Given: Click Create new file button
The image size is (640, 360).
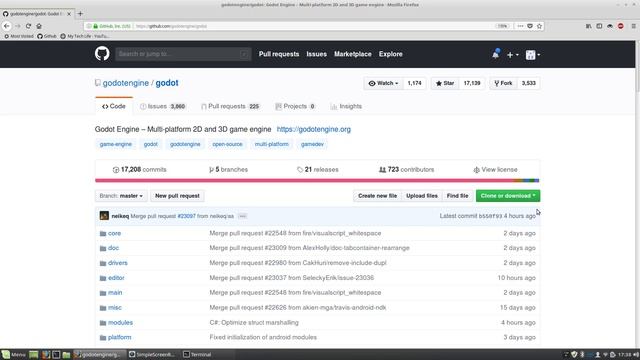Looking at the screenshot, I should pyautogui.click(x=378, y=196).
